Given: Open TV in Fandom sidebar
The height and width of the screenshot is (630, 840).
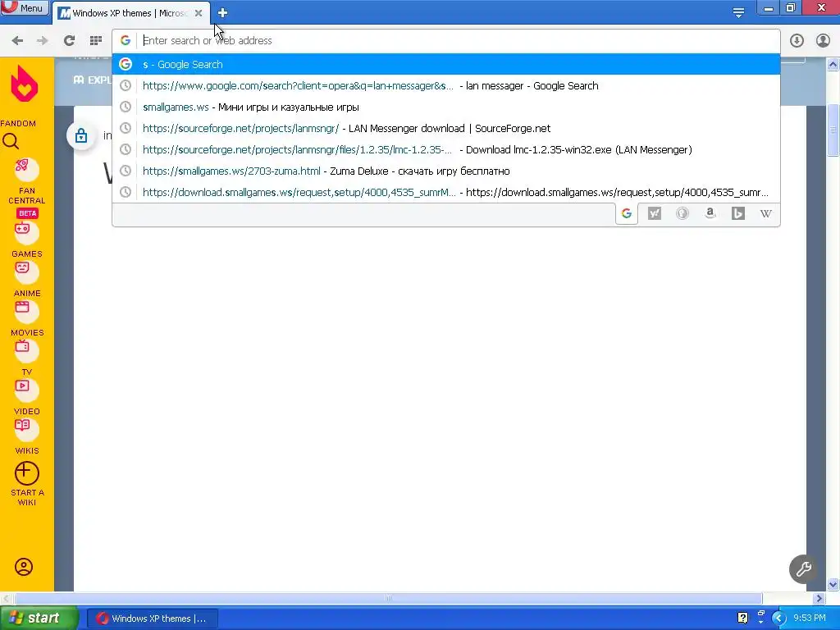Looking at the screenshot, I should [x=26, y=358].
